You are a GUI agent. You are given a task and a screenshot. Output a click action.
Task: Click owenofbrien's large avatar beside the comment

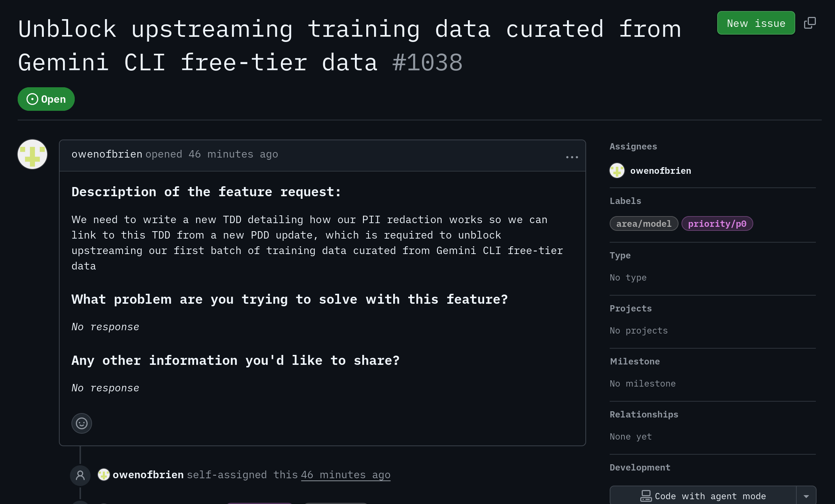click(32, 154)
